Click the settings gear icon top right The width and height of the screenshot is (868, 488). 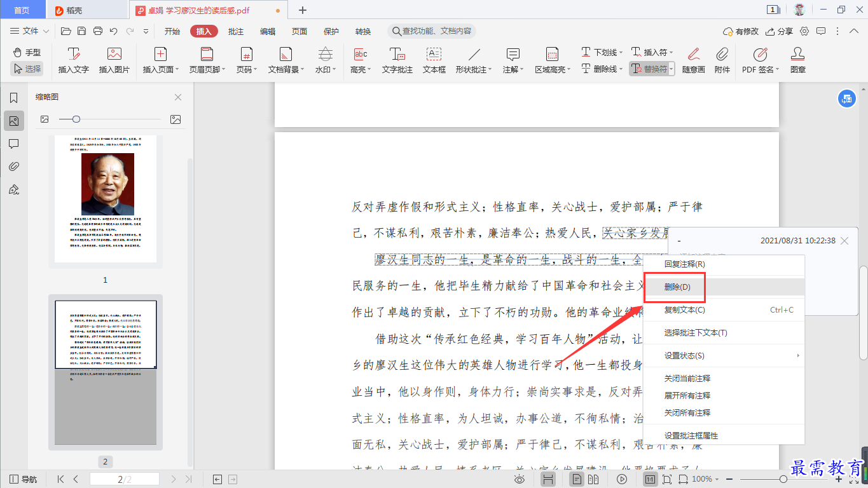coord(804,31)
